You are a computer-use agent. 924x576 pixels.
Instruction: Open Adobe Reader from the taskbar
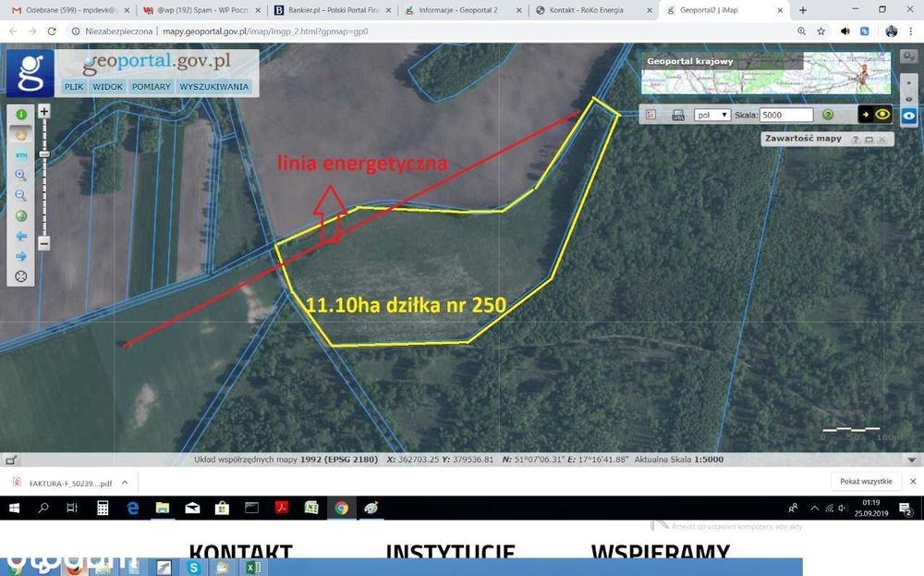click(x=282, y=508)
